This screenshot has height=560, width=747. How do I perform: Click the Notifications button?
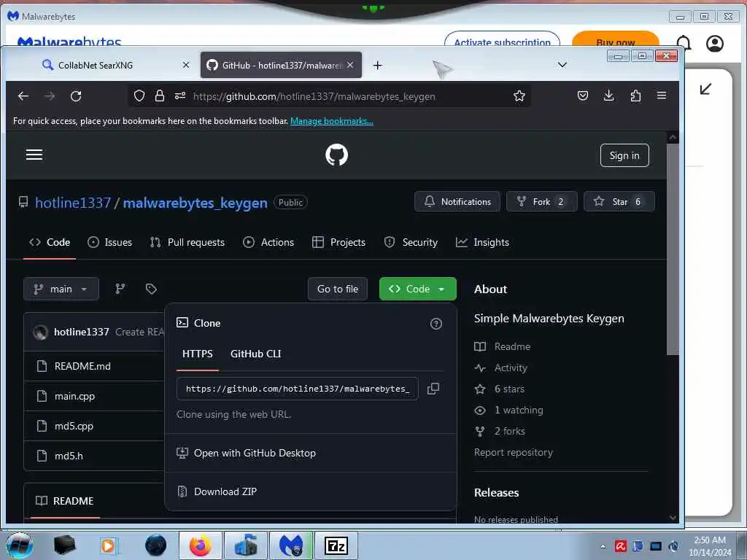coord(457,201)
